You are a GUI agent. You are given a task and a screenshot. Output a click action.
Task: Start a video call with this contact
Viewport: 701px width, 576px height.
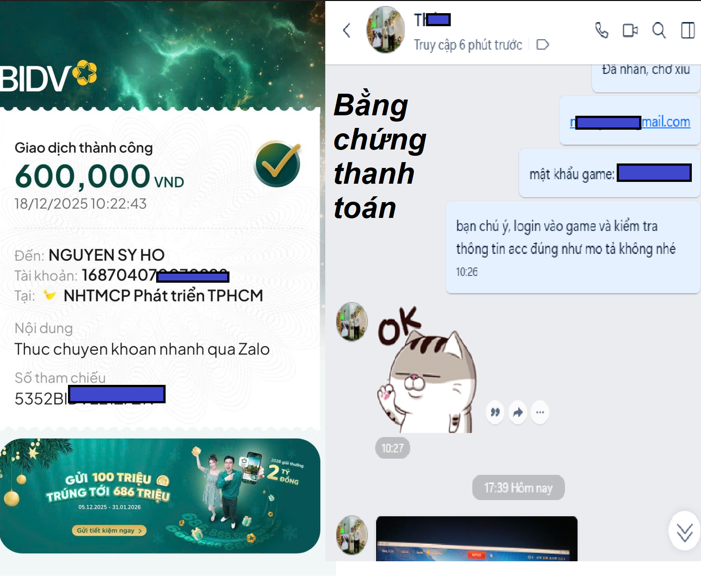[630, 30]
